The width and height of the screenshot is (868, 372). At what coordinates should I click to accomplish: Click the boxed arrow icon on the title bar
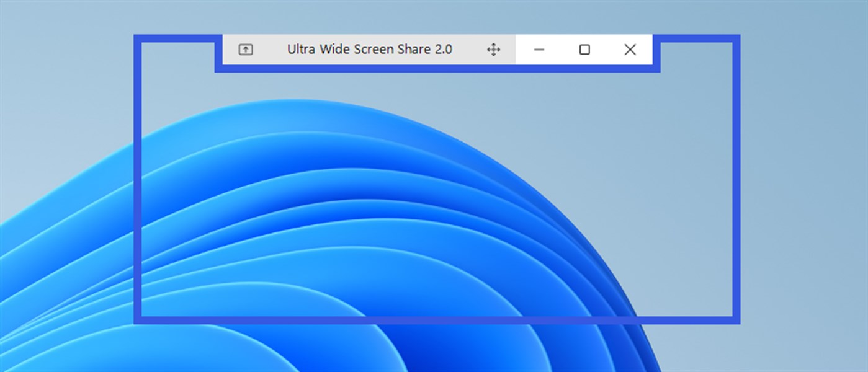click(246, 49)
